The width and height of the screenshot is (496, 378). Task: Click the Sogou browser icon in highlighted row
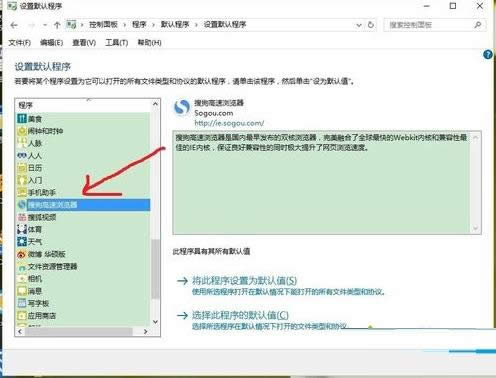(x=22, y=204)
